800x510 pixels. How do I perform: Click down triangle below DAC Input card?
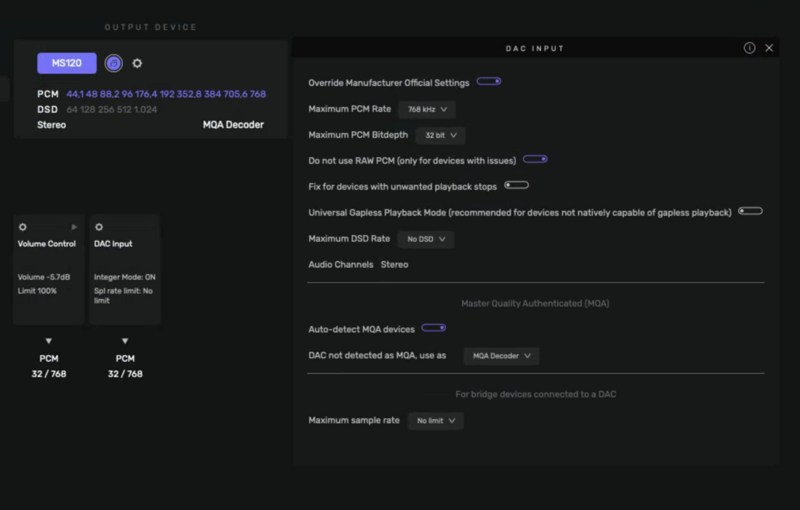click(x=125, y=341)
